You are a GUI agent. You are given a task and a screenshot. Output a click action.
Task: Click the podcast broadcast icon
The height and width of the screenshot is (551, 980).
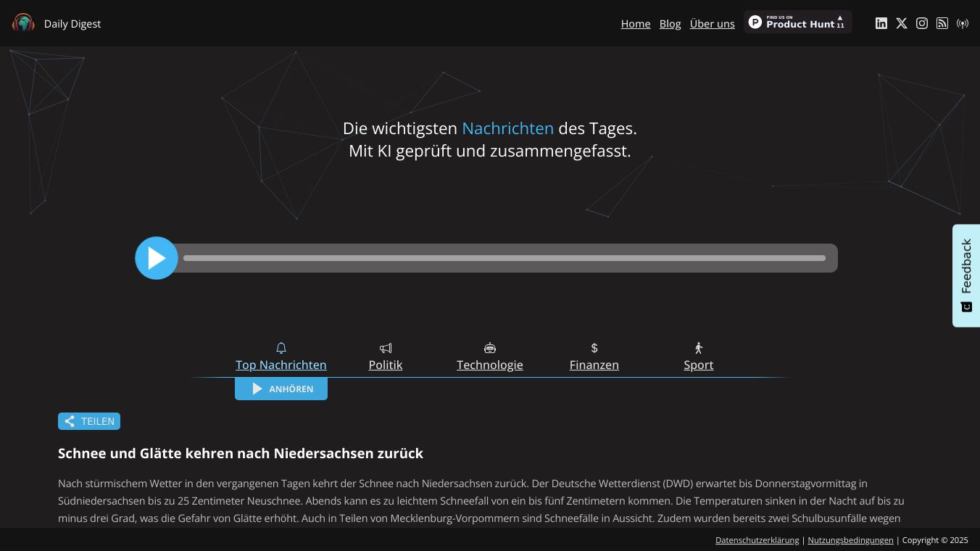(x=963, y=23)
